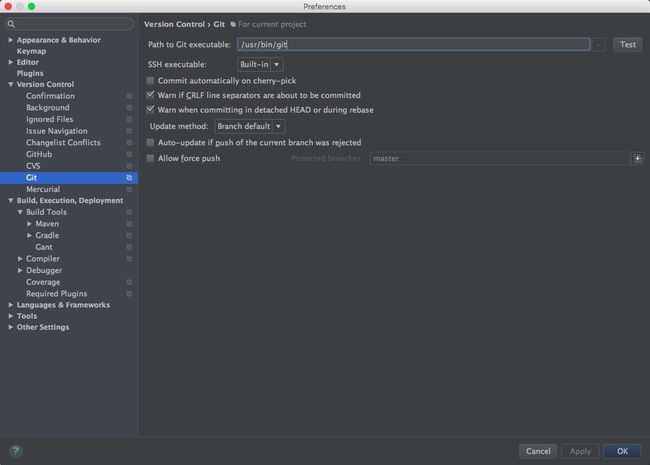The width and height of the screenshot is (650, 465).
Task: Expand the Gradle node
Action: click(x=29, y=235)
